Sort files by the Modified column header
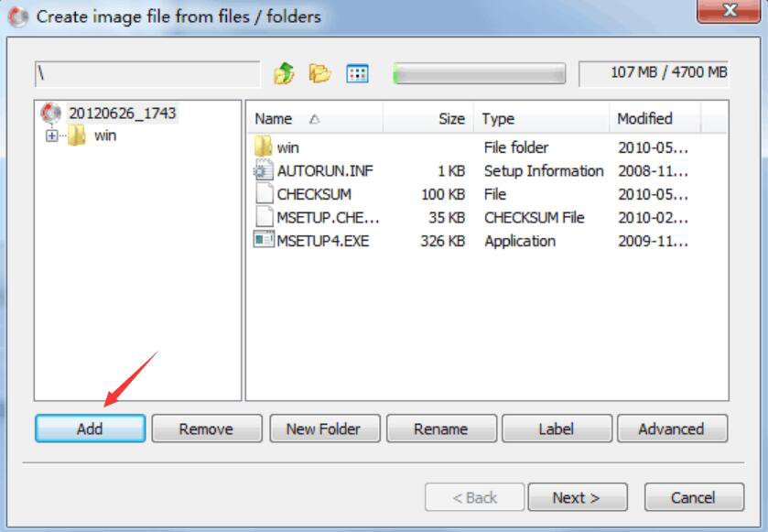Screen dimensions: 768x532 (654, 118)
